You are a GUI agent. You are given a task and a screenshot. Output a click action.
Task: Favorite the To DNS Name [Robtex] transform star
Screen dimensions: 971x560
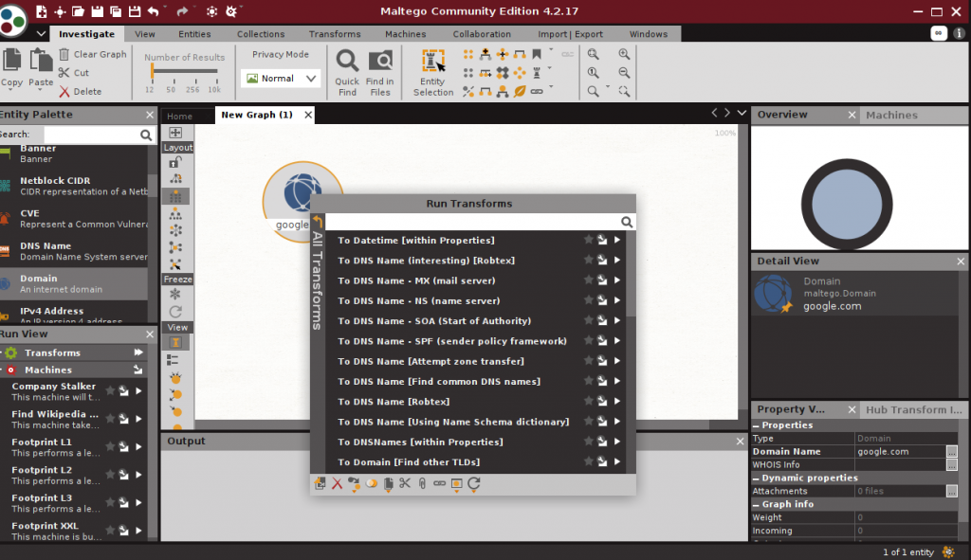[588, 401]
